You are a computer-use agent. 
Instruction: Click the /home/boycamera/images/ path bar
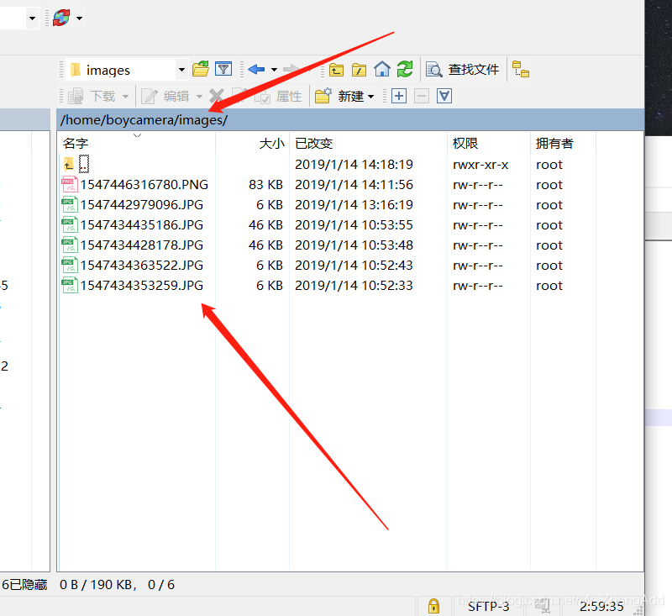tap(350, 119)
